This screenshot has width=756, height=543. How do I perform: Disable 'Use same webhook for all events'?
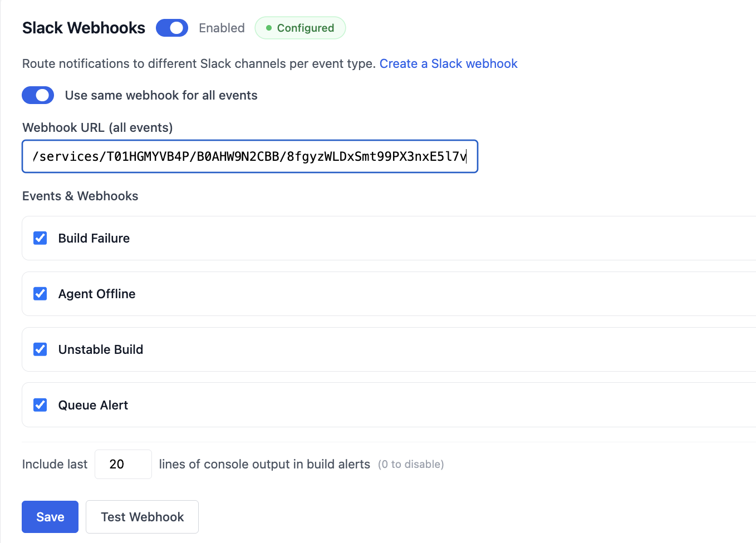click(x=38, y=95)
